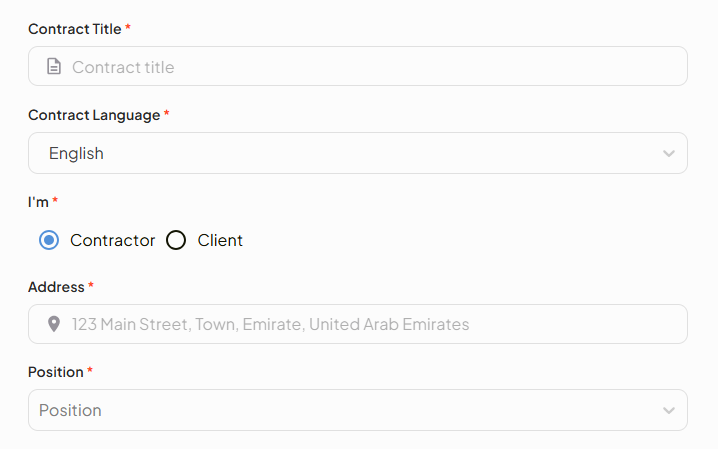This screenshot has height=449, width=718.
Task: Click the "Contract Title" field label
Action: tap(75, 29)
